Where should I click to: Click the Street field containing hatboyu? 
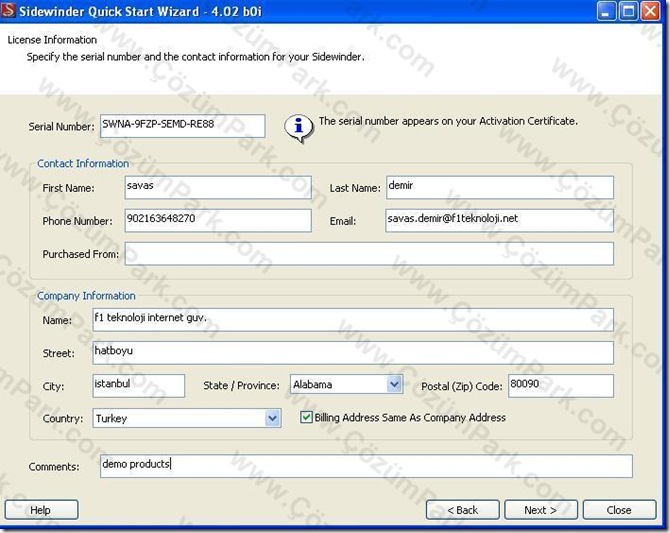click(353, 353)
